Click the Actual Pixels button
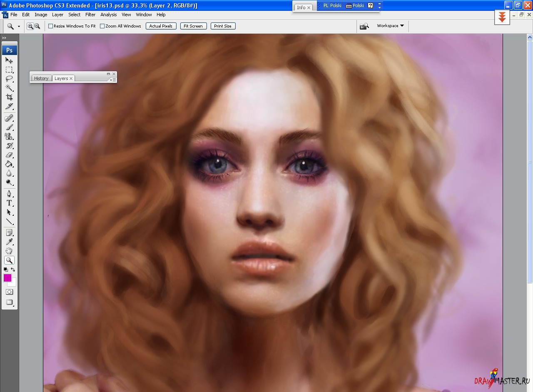 (161, 26)
